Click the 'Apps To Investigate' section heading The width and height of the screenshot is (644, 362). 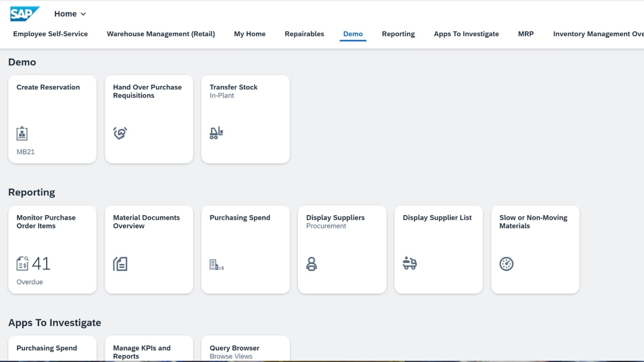coord(55,323)
